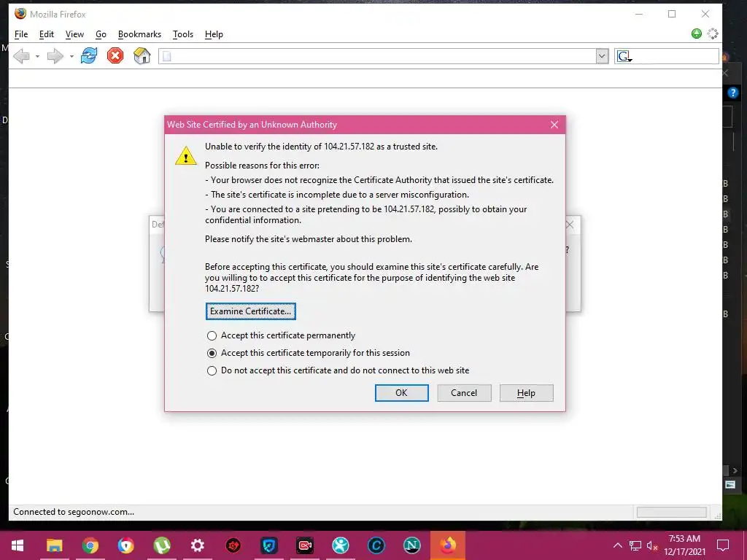This screenshot has width=747, height=560.
Task: Open the multicolor shield browser taskbar icon
Action: tap(125, 545)
